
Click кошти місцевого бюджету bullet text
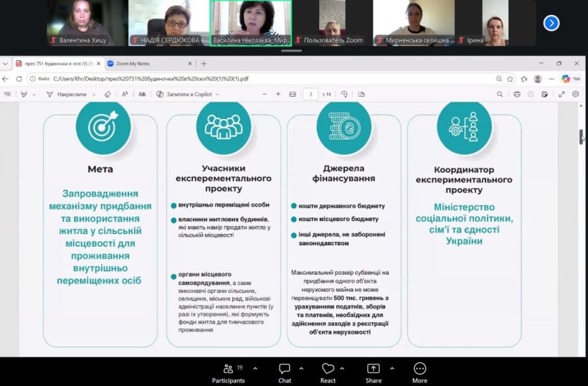tap(338, 219)
